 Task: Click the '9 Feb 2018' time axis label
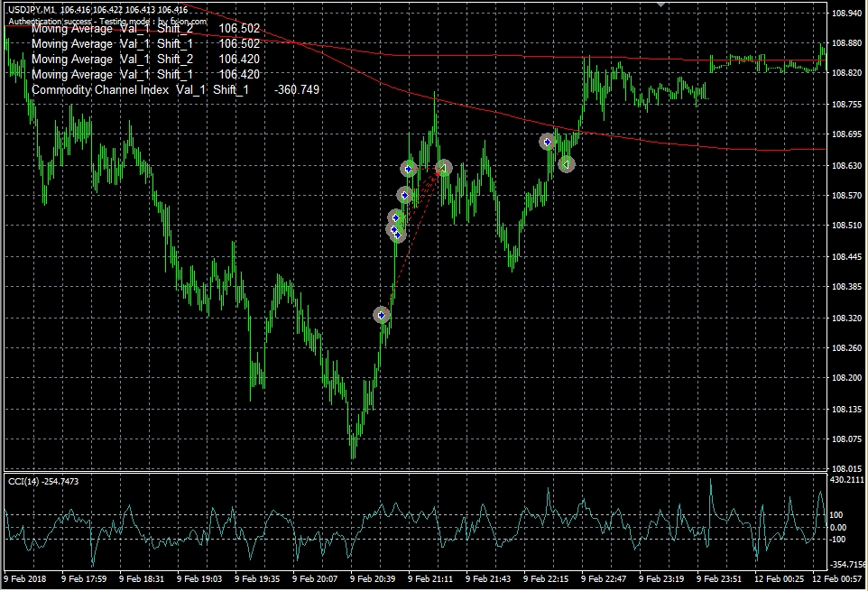tap(25, 579)
